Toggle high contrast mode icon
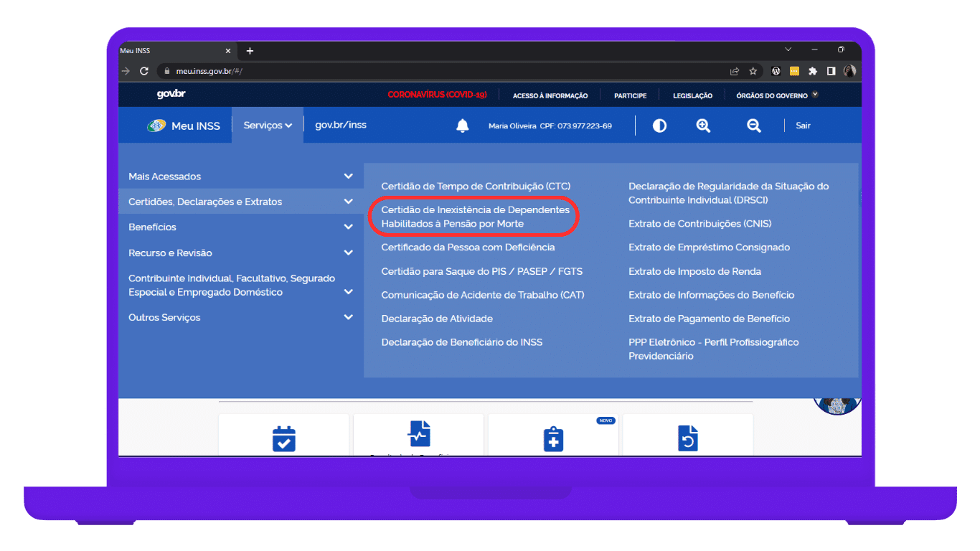The image size is (980, 551). click(659, 126)
